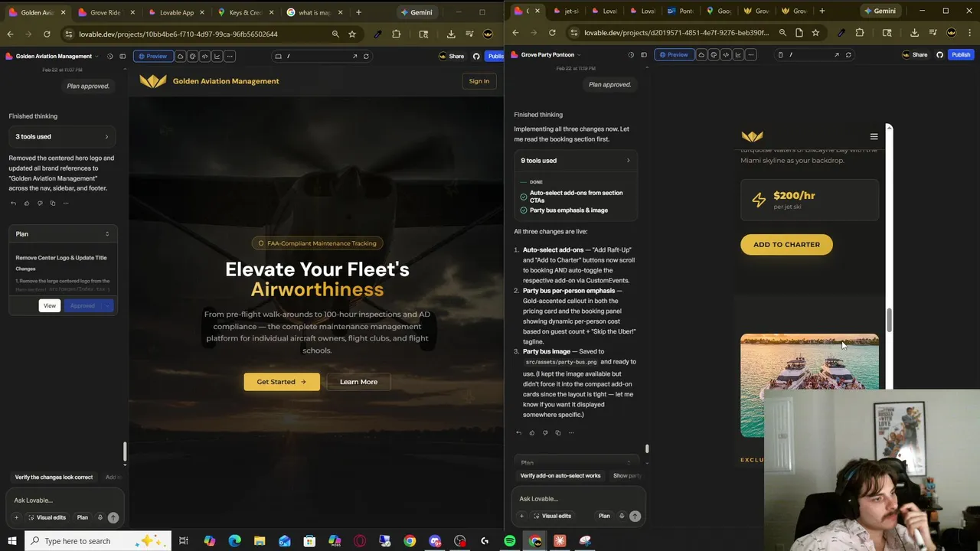
Task: Click send arrow in Golden Aviation chat
Action: [113, 517]
